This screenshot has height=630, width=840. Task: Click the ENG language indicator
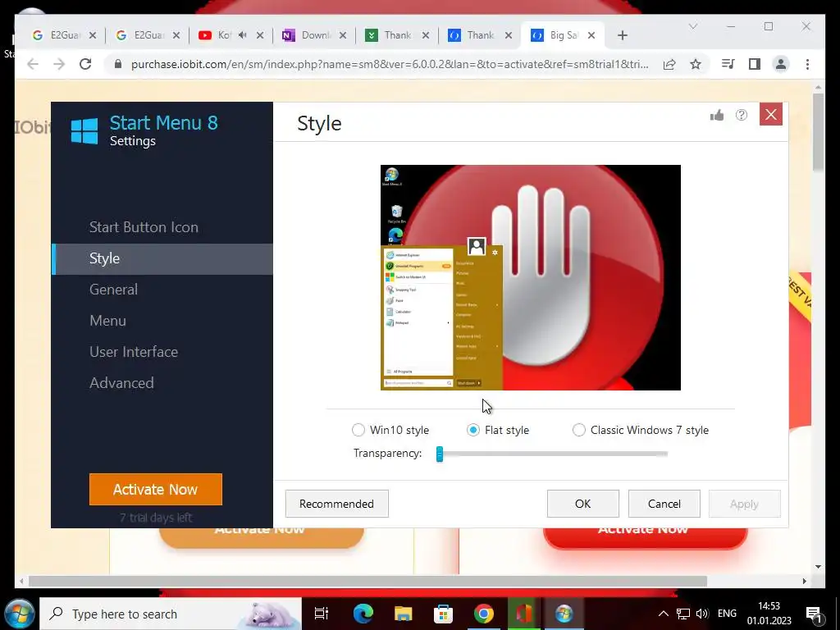coord(727,614)
